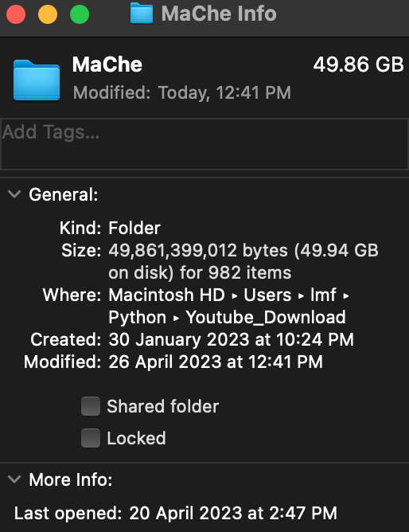Select the Youtube_Download path component
The width and height of the screenshot is (409, 532).
(x=266, y=318)
